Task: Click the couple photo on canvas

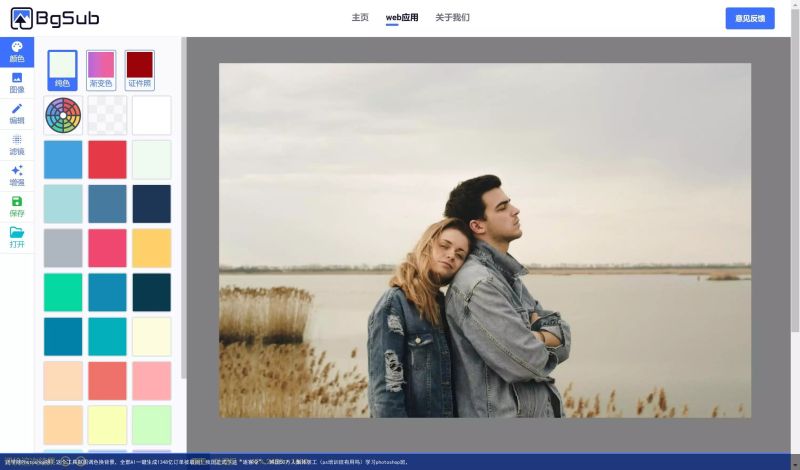Action: tap(485, 240)
